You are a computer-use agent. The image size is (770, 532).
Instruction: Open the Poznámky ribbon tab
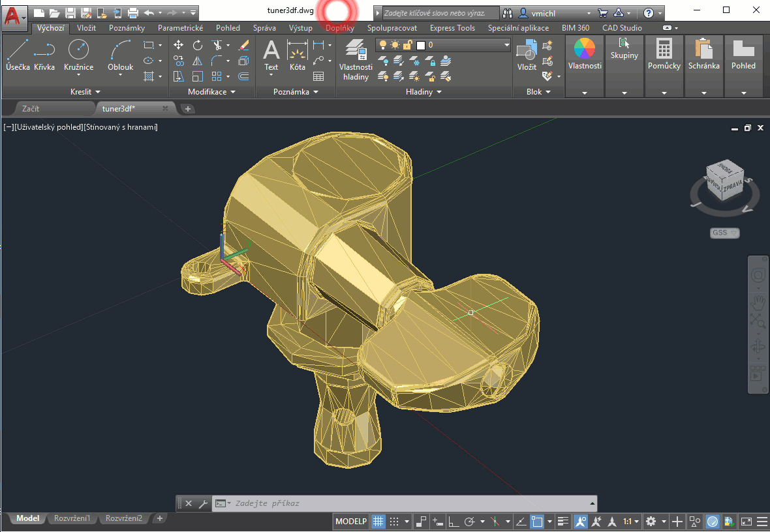click(127, 28)
